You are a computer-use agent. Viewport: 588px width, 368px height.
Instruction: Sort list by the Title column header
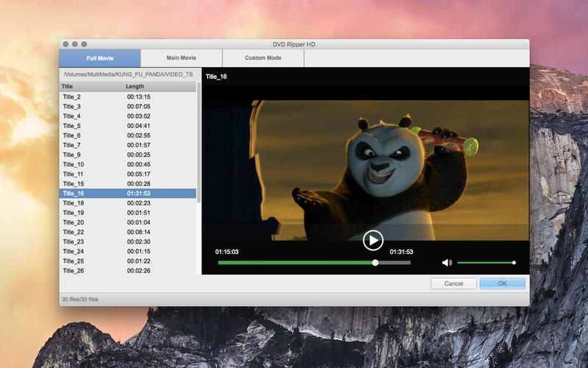[88, 87]
